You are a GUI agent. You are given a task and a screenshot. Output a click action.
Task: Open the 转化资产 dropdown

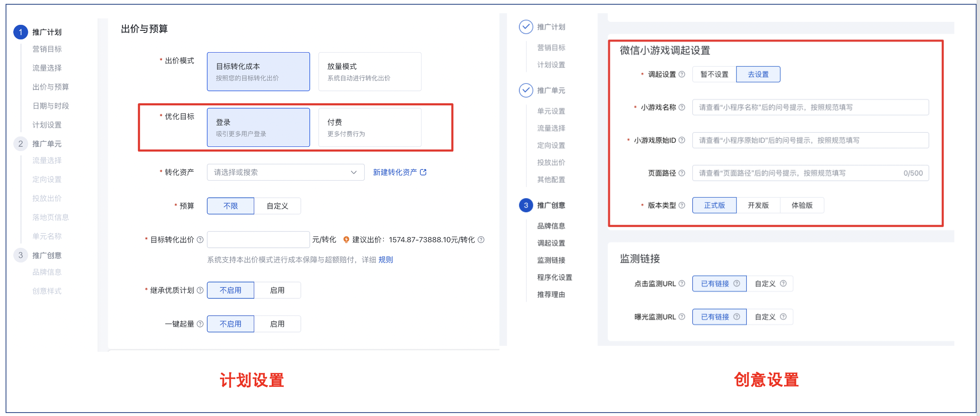coord(285,172)
